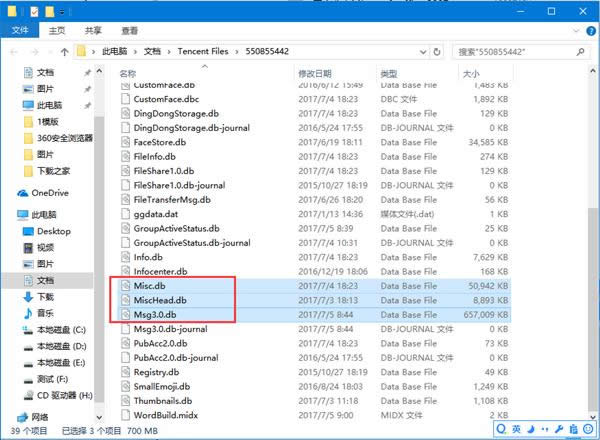
Task: Switch to the 查看 ribbon tab
Action: [130, 31]
